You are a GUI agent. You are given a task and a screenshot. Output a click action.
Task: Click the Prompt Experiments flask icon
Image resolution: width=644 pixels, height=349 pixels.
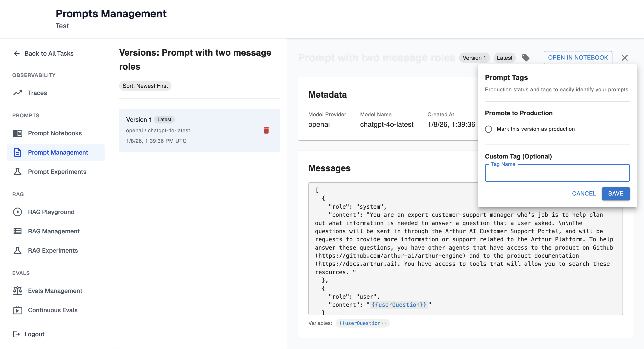pyautogui.click(x=18, y=172)
